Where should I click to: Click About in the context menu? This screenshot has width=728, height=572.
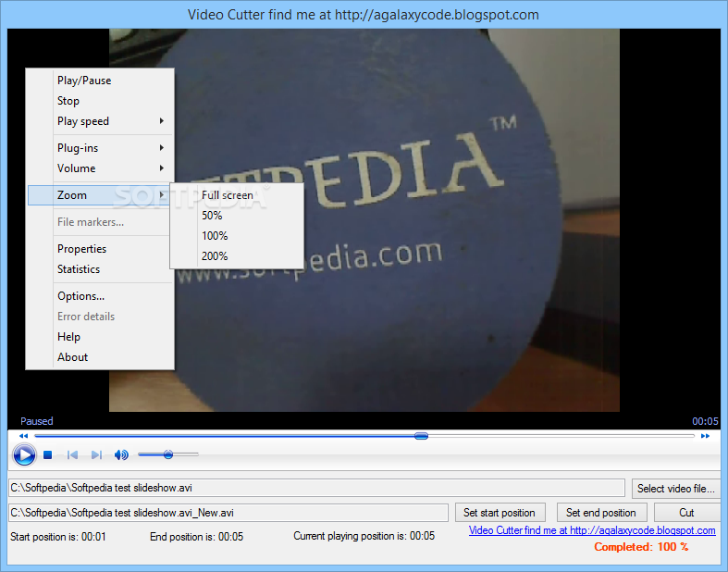[101, 357]
